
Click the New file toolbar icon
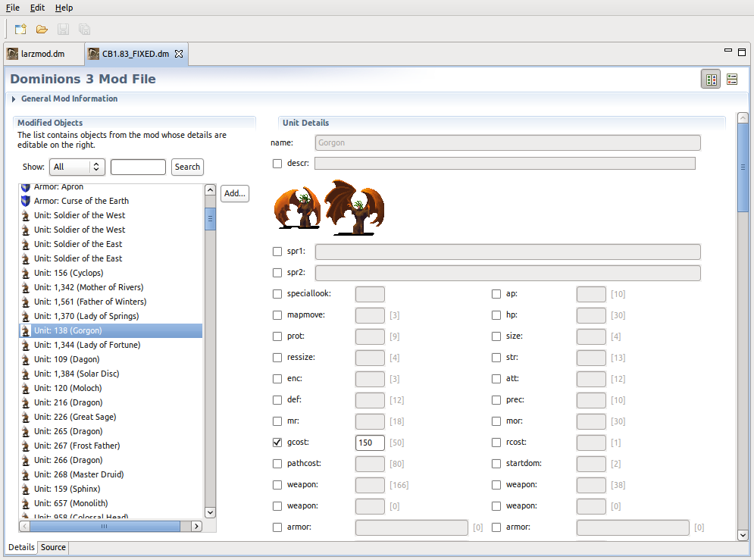[x=20, y=30]
